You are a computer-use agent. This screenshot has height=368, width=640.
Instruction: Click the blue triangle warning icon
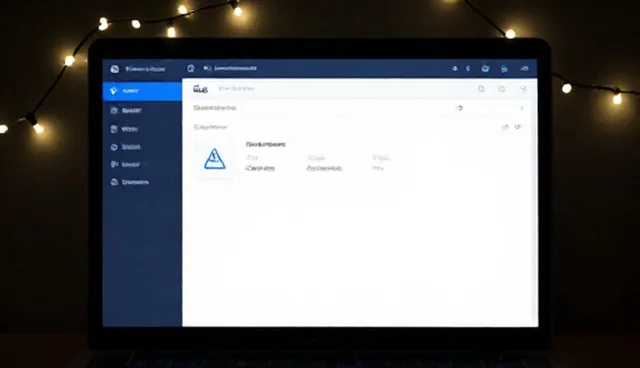215,159
